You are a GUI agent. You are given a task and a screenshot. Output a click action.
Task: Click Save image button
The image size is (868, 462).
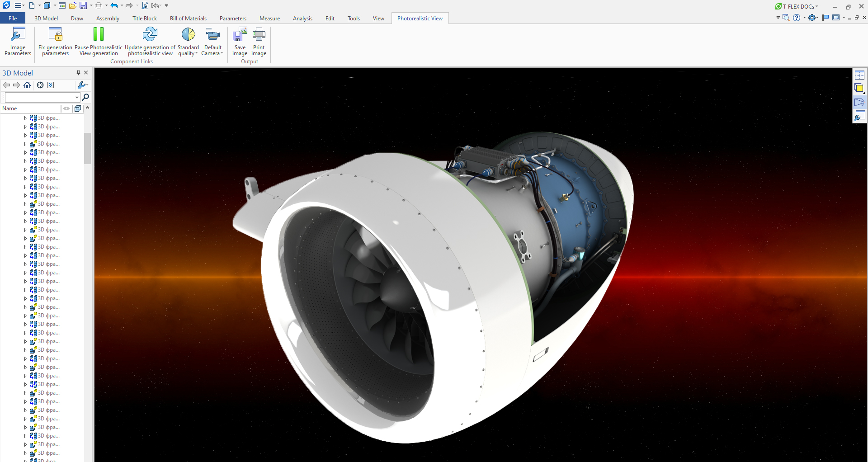pos(240,42)
